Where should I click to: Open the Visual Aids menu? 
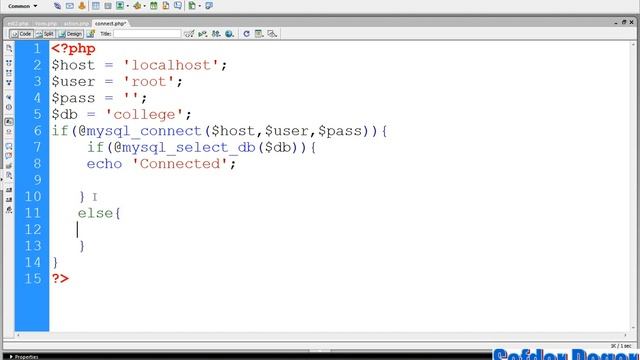pyautogui.click(x=272, y=34)
